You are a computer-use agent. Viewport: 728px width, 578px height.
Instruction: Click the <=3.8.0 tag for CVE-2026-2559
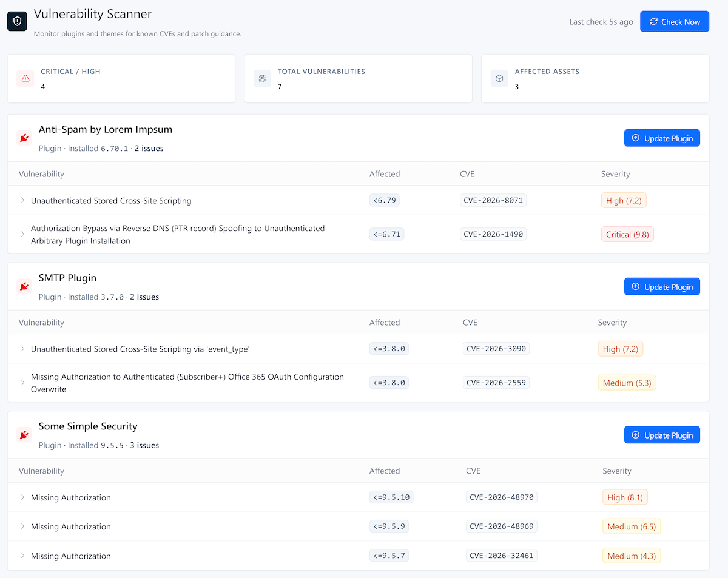[x=389, y=383]
